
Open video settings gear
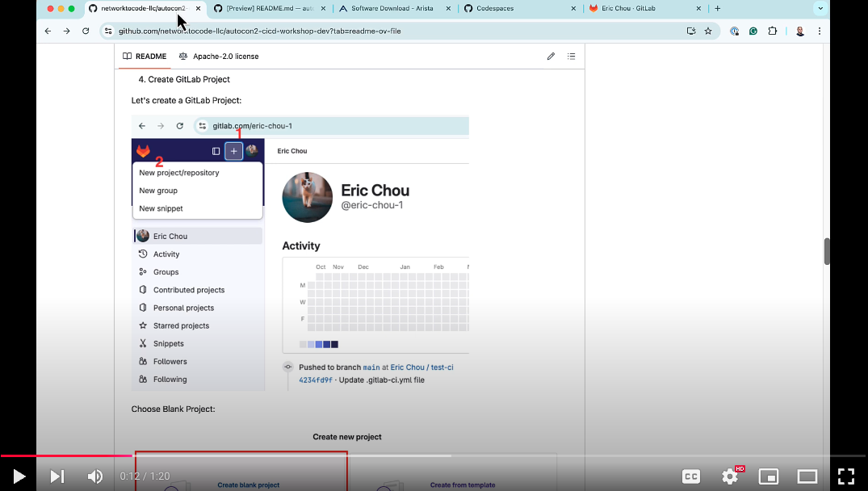730,476
